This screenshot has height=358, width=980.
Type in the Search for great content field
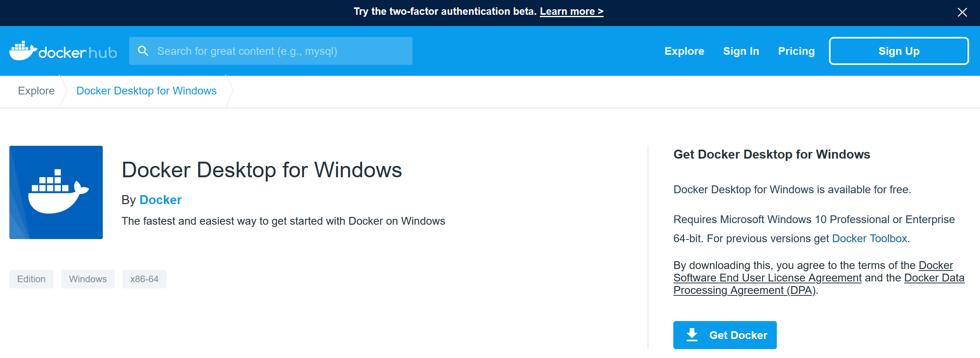click(280, 51)
